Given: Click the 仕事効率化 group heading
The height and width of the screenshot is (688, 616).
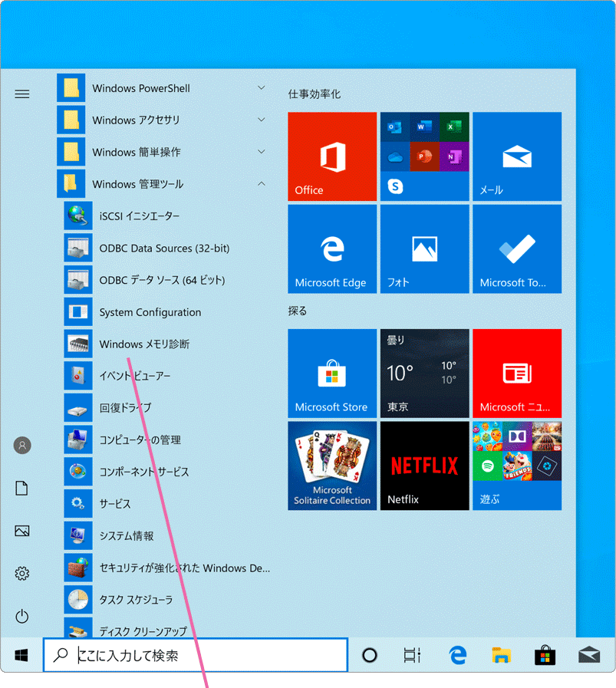Looking at the screenshot, I should click(315, 94).
